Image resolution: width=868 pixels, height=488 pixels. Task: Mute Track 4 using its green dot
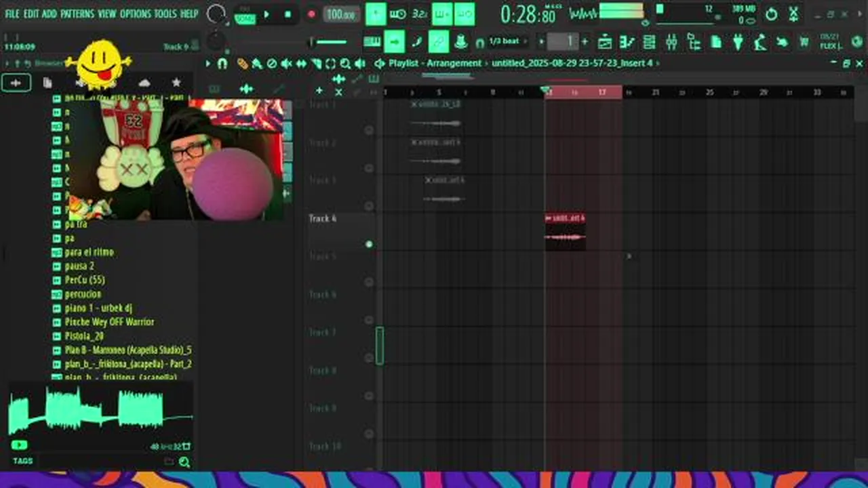click(369, 244)
